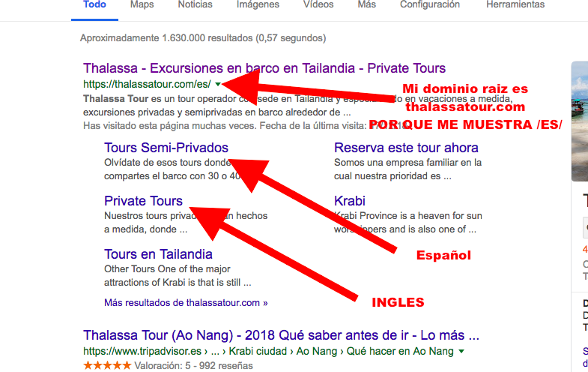Open the Vídeos tab
Screen dimensions: 588x372
(318, 4)
